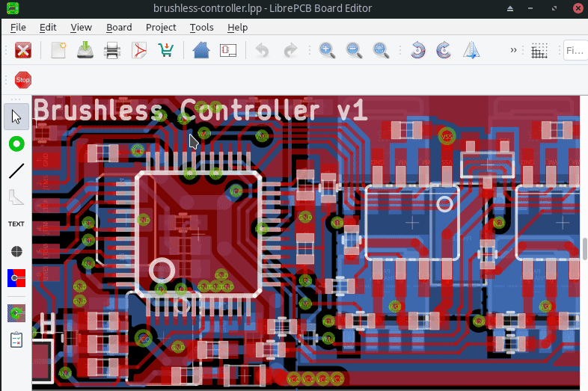The height and width of the screenshot is (391, 588).
Task: Open the Project menu
Action: [161, 28]
